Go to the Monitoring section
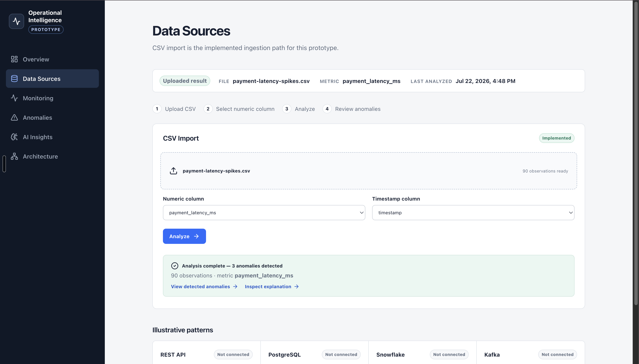Screen dimensions: 639x364 52,98
